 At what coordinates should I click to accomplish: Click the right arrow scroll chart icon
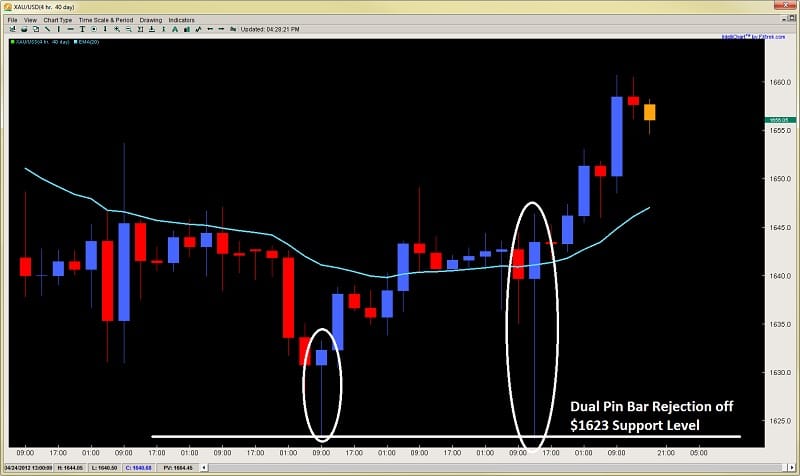tap(221, 29)
